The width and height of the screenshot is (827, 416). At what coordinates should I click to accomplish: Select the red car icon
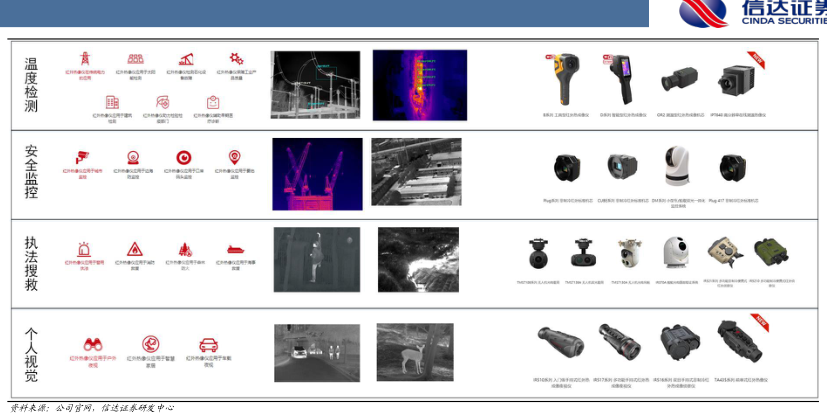208,344
